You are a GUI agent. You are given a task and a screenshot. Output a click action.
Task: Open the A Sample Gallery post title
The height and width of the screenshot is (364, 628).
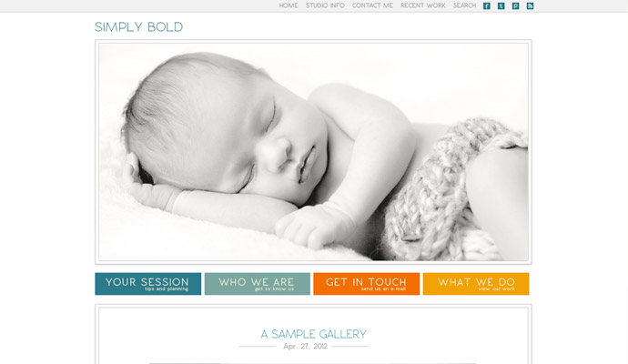[x=313, y=334]
